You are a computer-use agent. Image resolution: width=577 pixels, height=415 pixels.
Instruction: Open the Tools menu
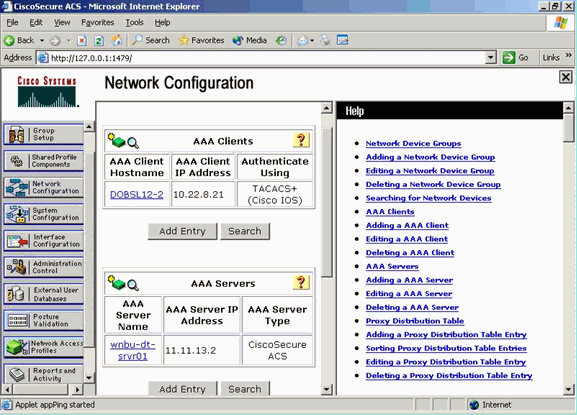click(x=134, y=22)
